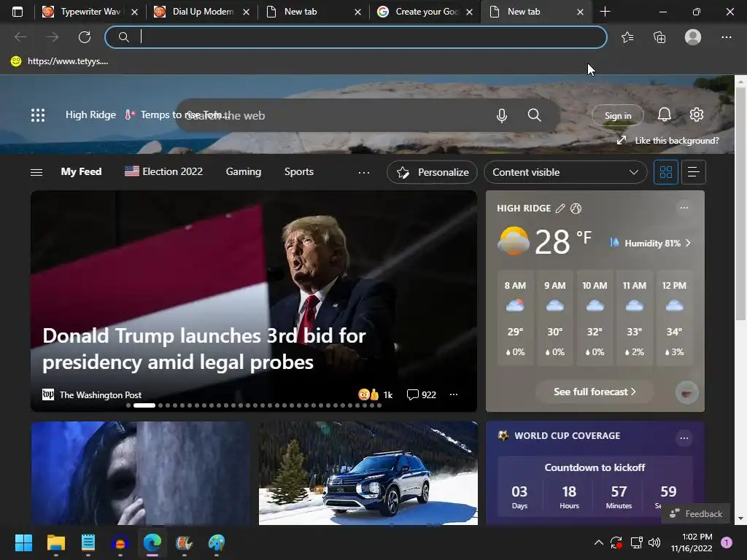Open weather card more options
The height and width of the screenshot is (560, 747).
coord(684,208)
